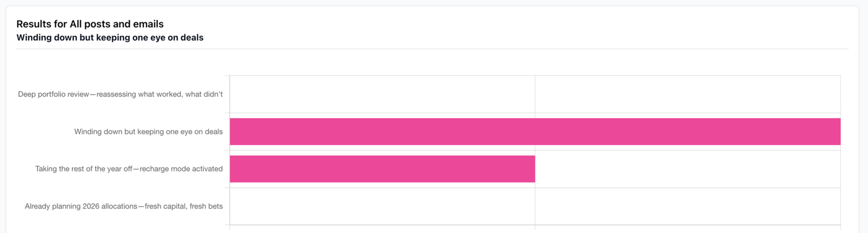Click the longest pink bar for Winding down

point(535,132)
